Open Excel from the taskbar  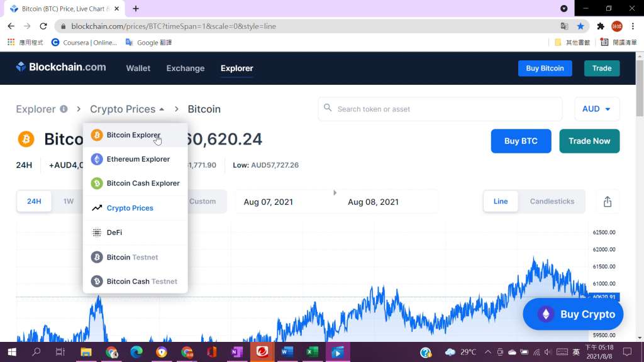click(312, 352)
